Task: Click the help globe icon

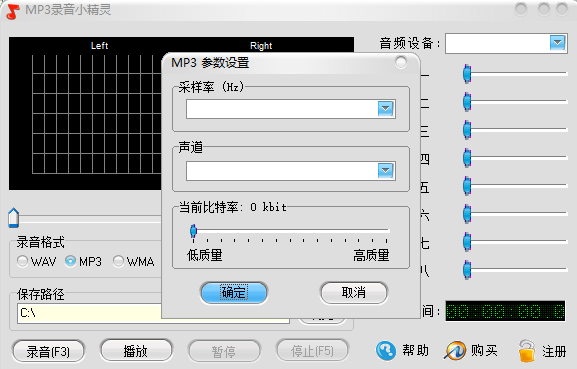Action: tap(386, 350)
